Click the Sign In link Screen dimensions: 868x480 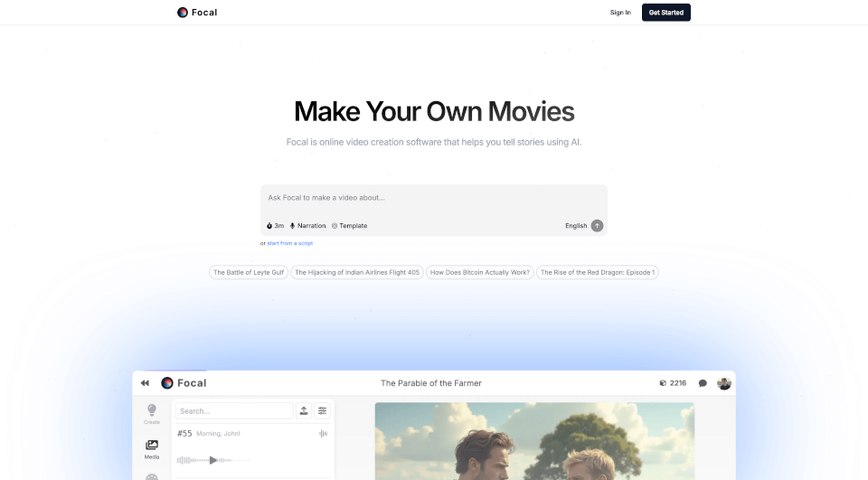[x=620, y=13]
